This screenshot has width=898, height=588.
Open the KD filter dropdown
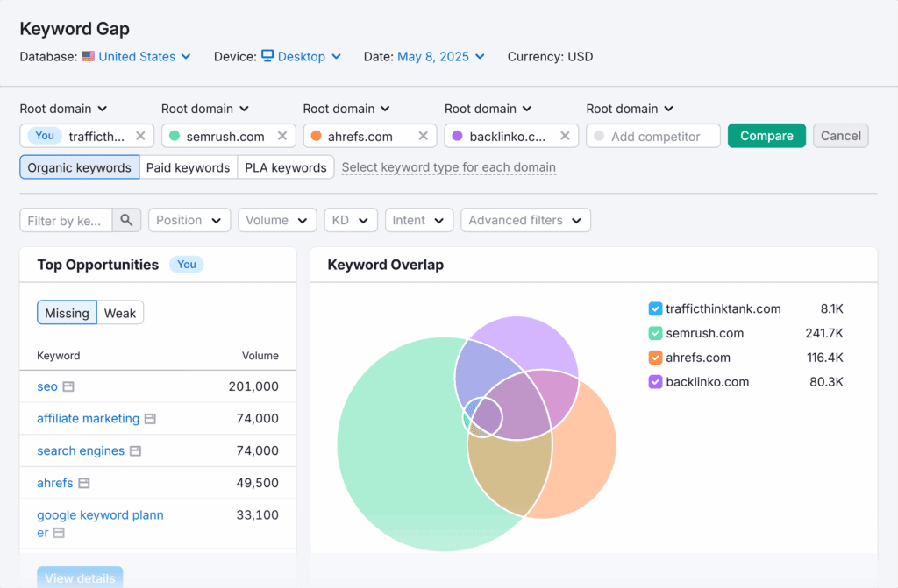click(x=351, y=221)
